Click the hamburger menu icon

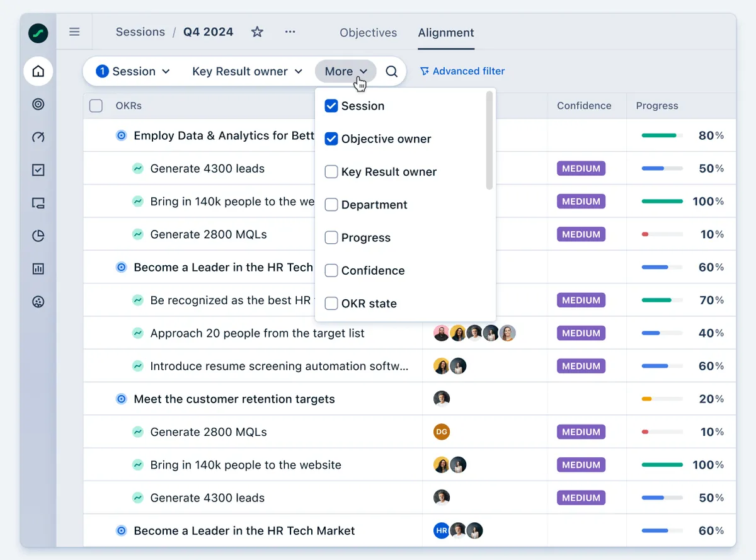click(x=74, y=31)
